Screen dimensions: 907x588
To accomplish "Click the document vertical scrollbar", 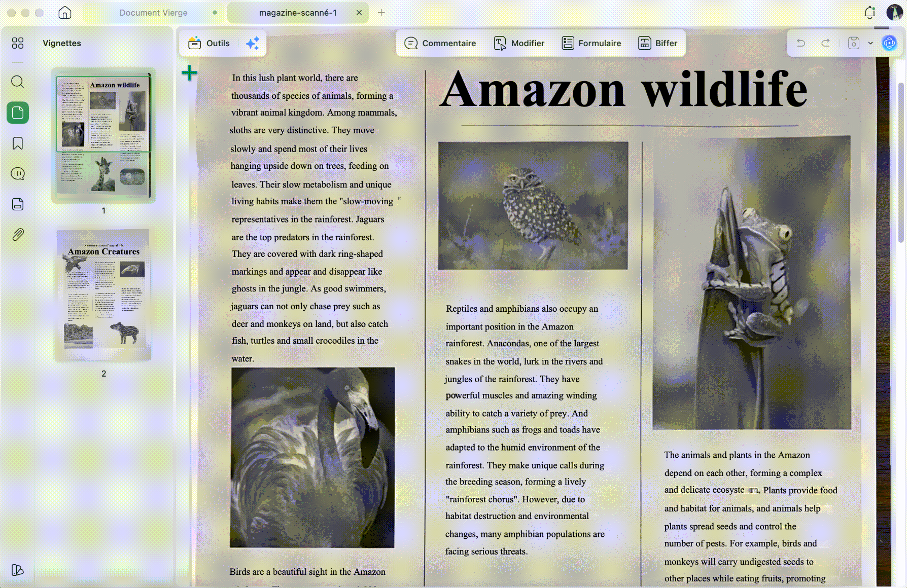I will point(901,162).
